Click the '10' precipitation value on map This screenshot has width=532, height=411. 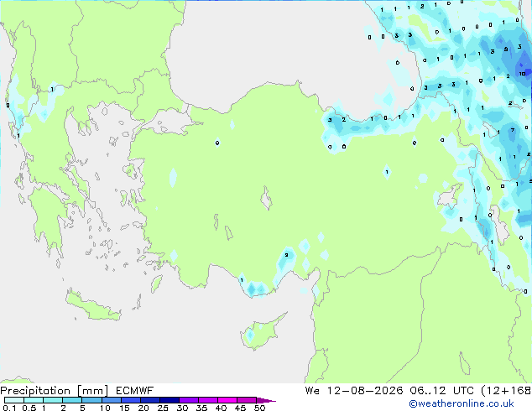tap(522, 74)
